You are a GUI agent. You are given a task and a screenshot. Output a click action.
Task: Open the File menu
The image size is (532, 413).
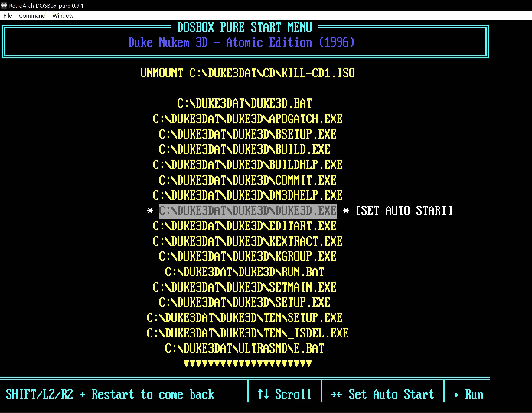pos(7,15)
